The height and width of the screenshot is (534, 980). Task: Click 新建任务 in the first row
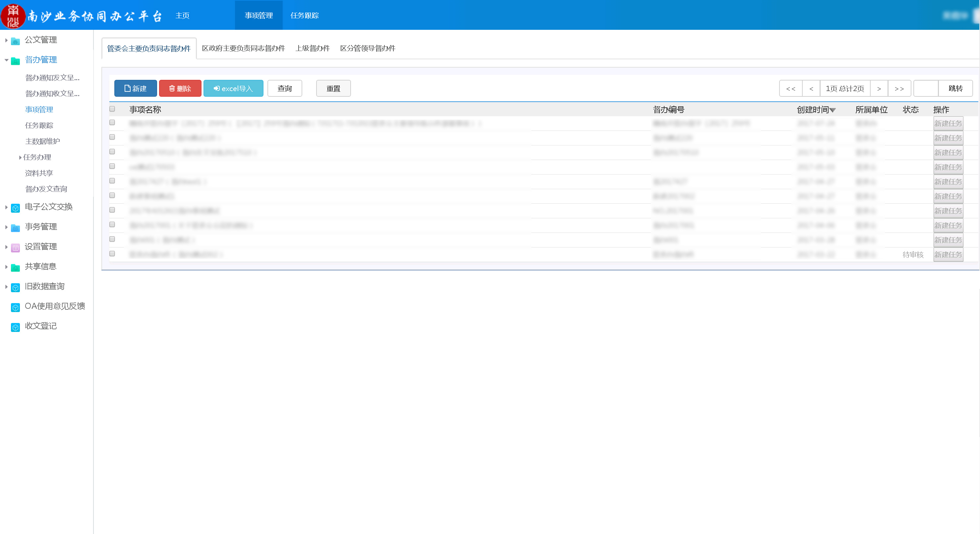948,124
